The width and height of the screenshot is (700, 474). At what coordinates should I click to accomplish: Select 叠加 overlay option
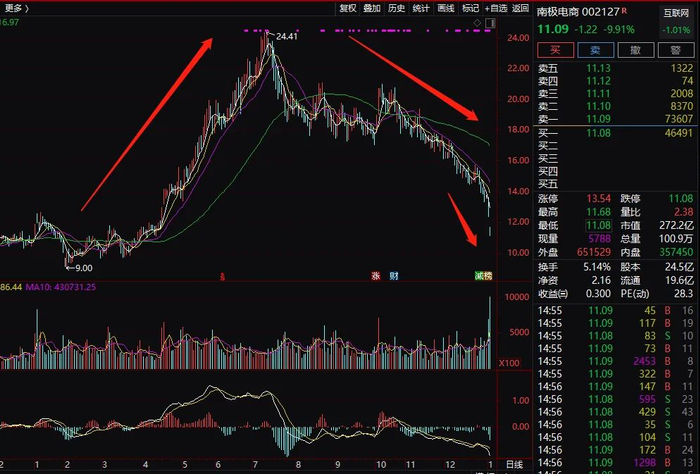[x=371, y=8]
